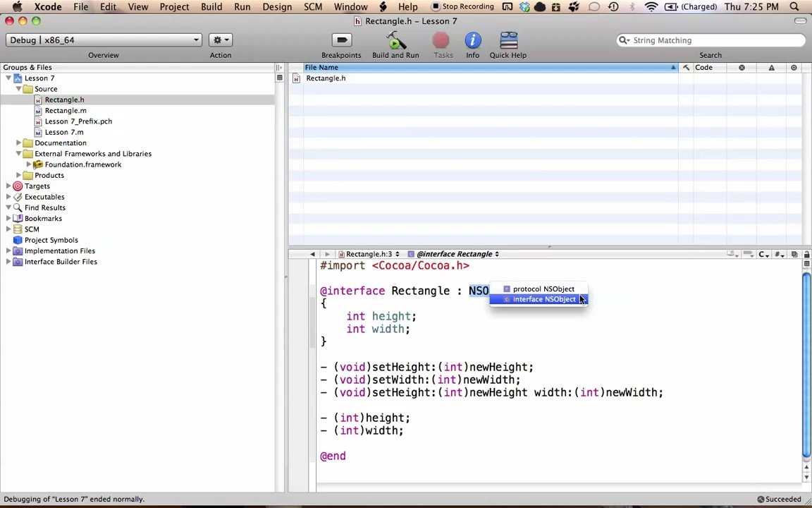Open the Project menu
Screen dimensions: 812x508
(174, 7)
